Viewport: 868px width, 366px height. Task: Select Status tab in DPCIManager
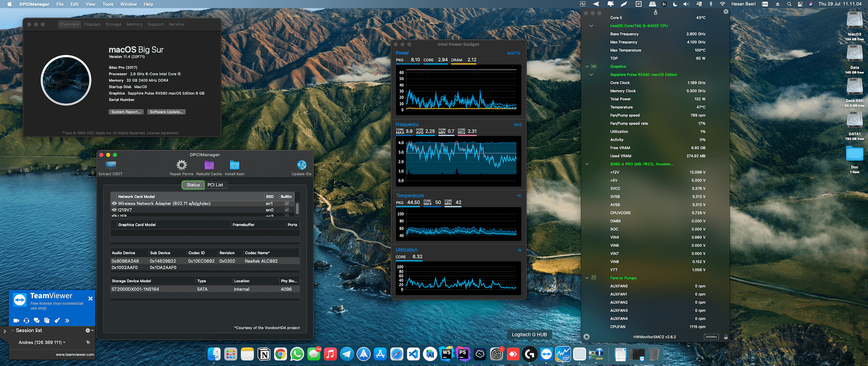[193, 185]
